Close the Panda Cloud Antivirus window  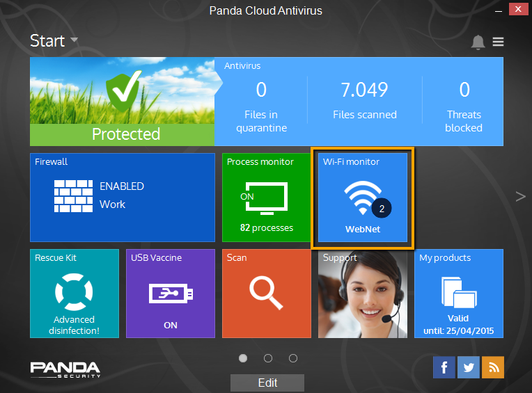click(x=518, y=9)
